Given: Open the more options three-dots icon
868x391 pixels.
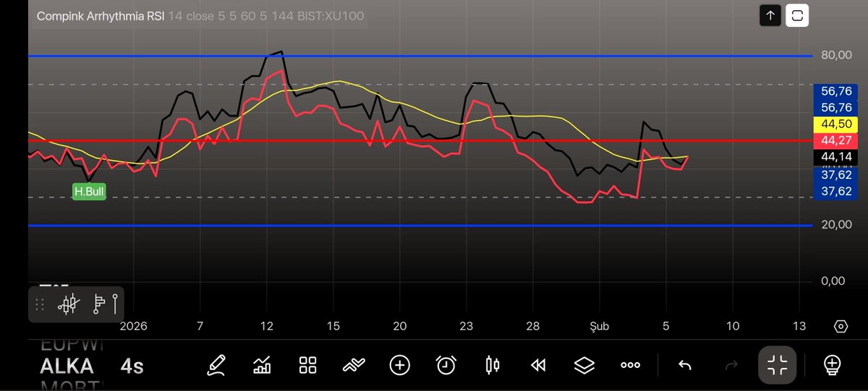Looking at the screenshot, I should pos(630,365).
